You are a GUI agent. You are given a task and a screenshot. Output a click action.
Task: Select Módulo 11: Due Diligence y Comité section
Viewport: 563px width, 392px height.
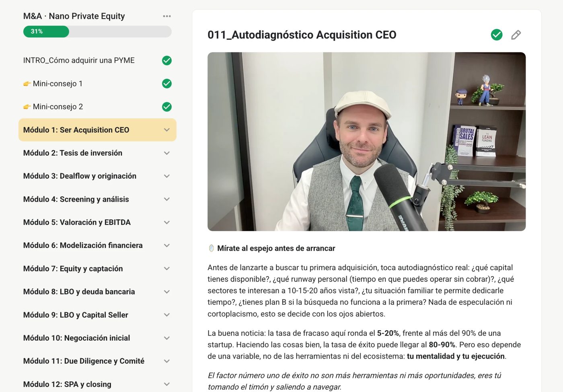pyautogui.click(x=97, y=361)
